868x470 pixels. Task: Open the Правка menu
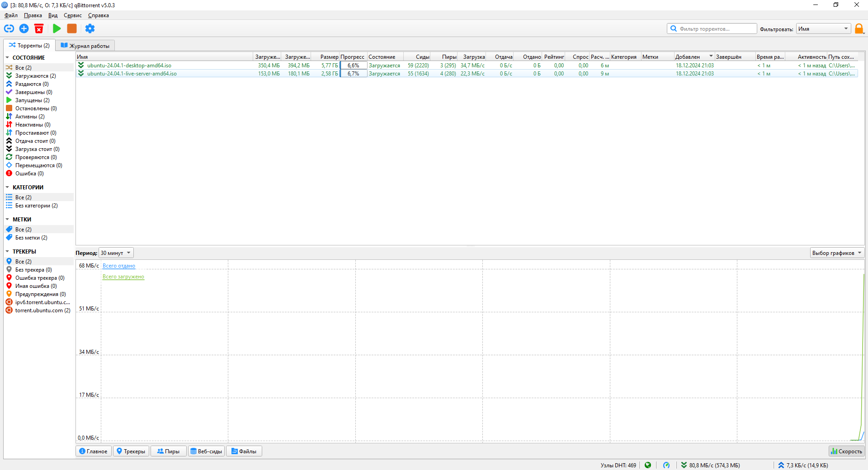pos(33,15)
